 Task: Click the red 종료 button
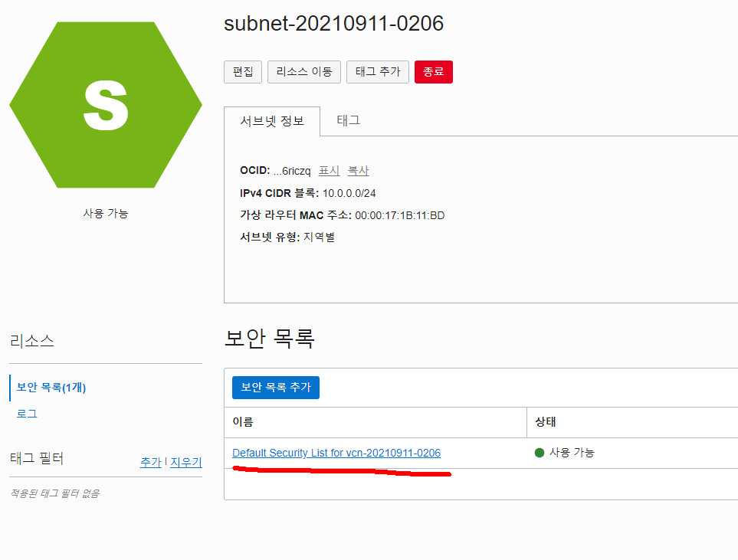(434, 72)
